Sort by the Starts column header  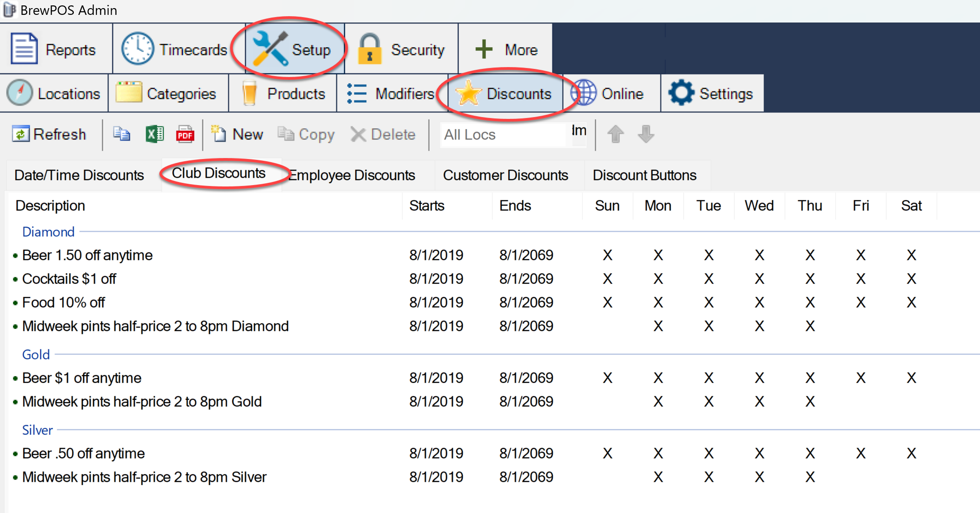point(447,206)
